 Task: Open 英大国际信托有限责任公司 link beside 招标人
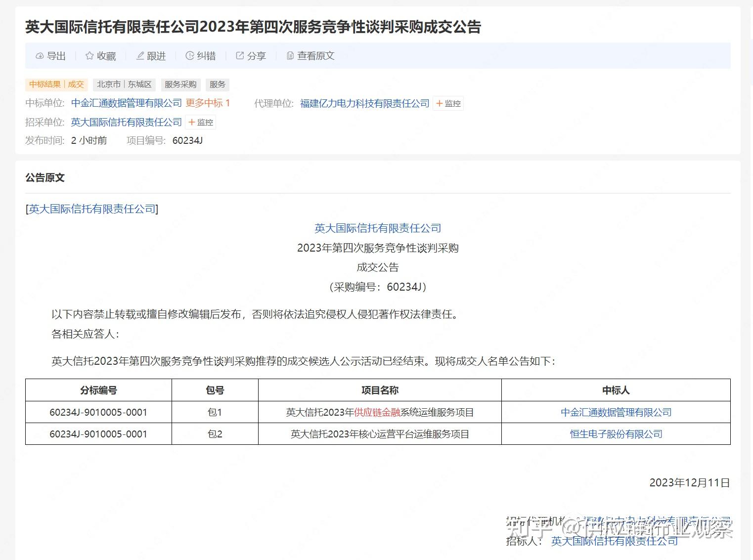pos(615,541)
